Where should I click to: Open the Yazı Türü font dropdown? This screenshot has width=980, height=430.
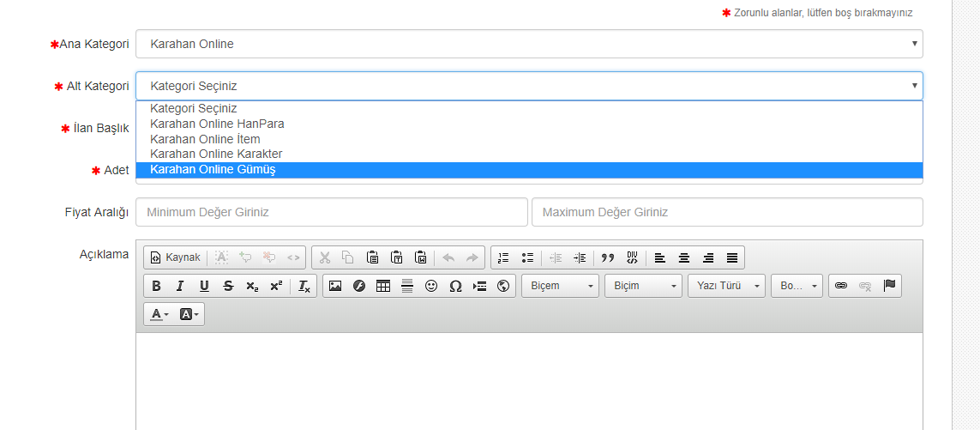[x=726, y=286]
